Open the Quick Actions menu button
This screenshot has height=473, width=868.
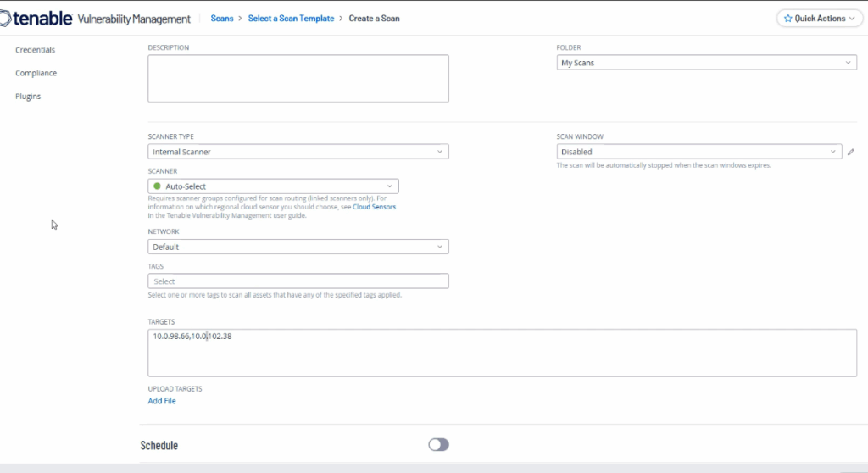point(814,18)
